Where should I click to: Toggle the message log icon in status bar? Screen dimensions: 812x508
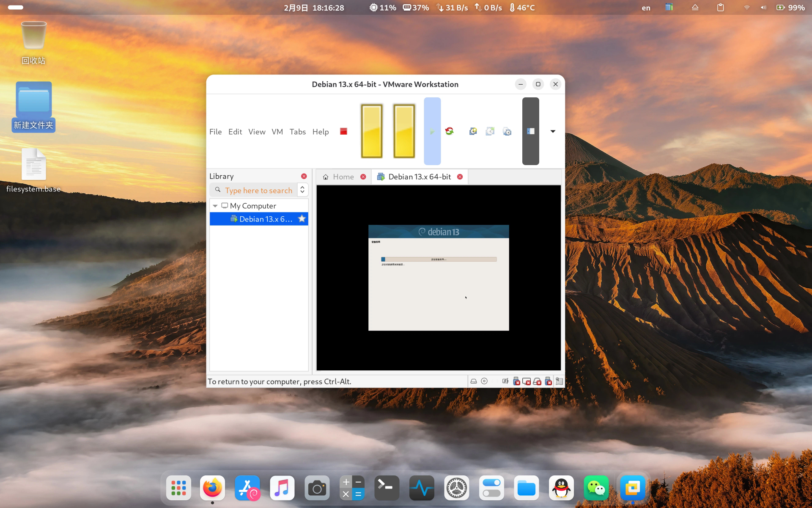[x=559, y=381]
